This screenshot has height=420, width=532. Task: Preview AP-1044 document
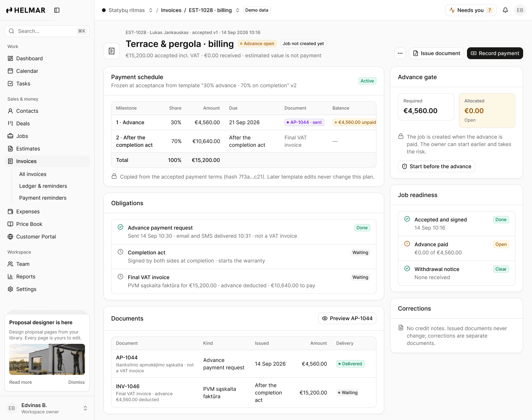(x=347, y=318)
